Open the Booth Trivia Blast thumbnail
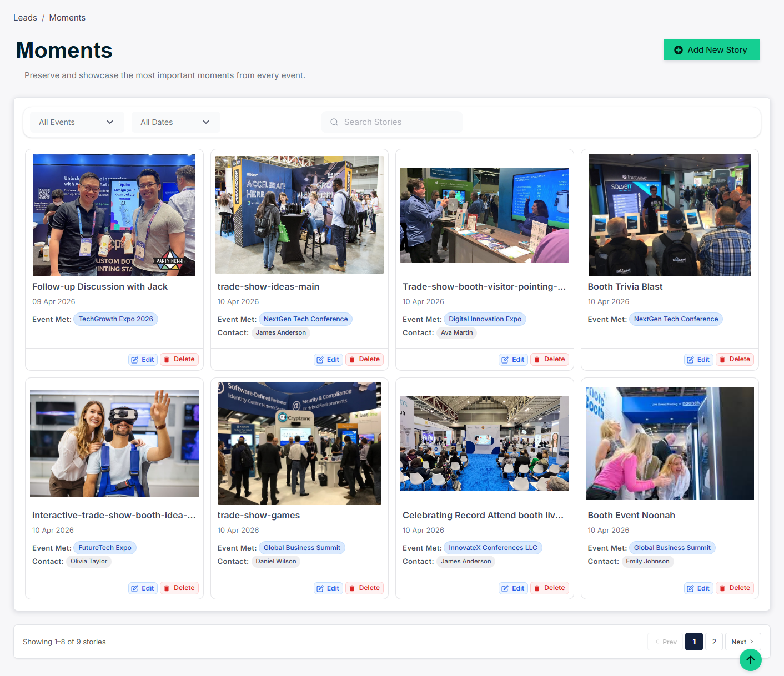784x676 pixels. [x=670, y=215]
